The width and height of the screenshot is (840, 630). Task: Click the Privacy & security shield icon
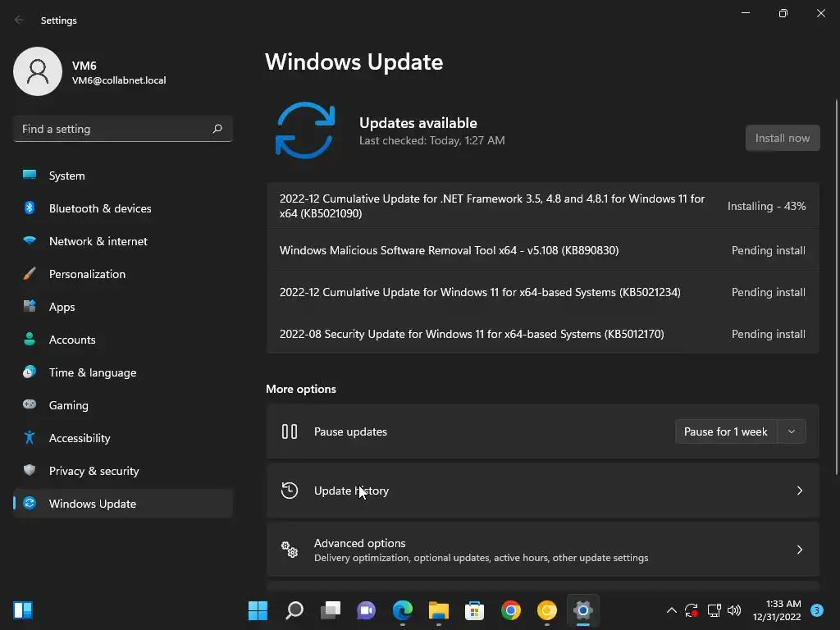tap(30, 470)
